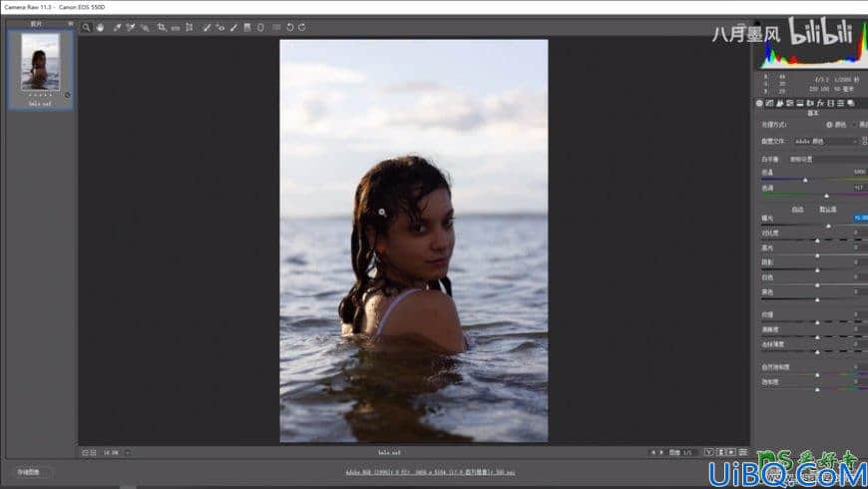Open the workflow options link at bottom

tap(430, 472)
